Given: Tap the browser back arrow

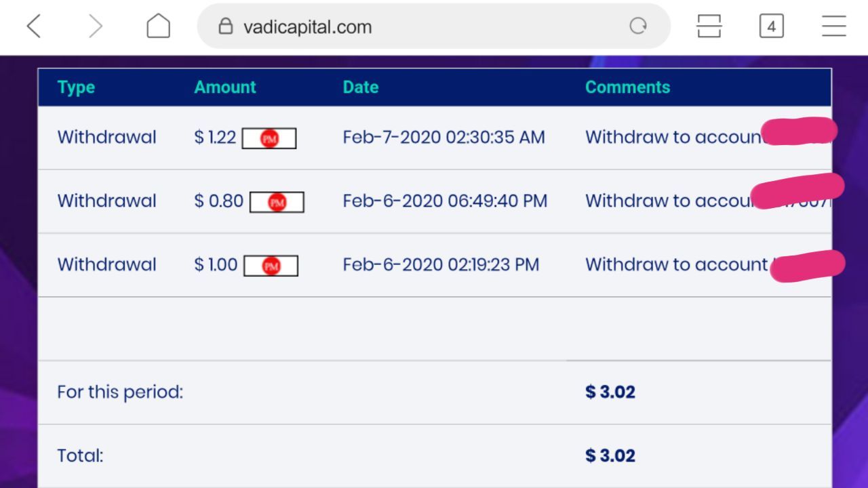Looking at the screenshot, I should click(x=34, y=27).
